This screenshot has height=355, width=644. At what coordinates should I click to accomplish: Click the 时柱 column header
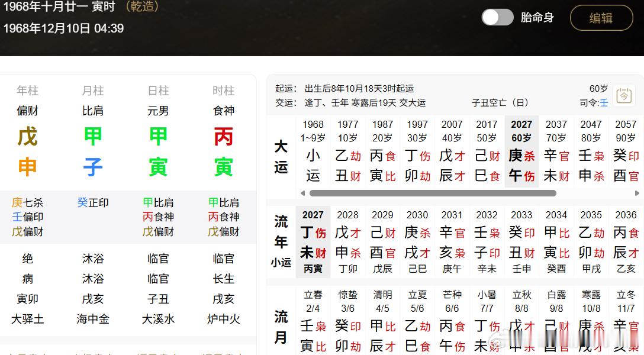223,91
